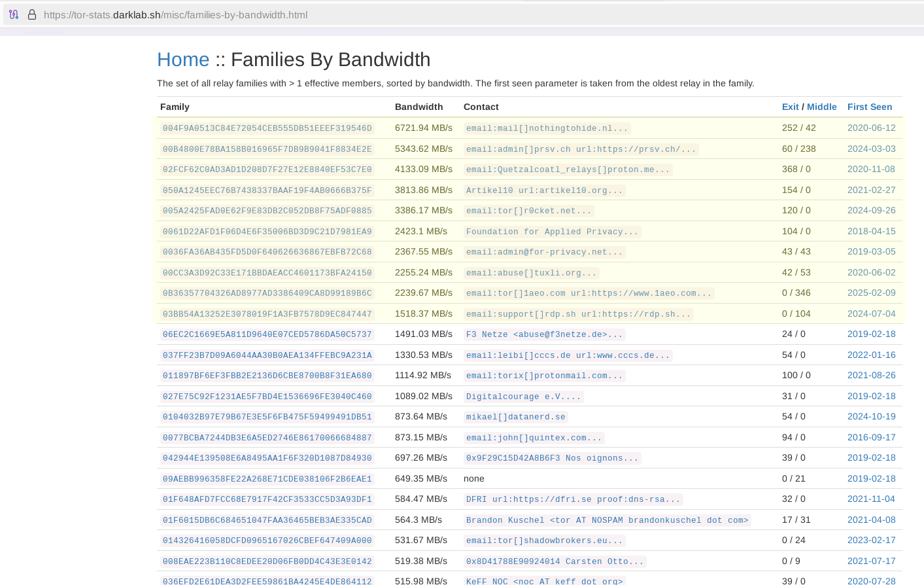This screenshot has height=585, width=924.
Task: Click contact 0x9F29C15D42A8B6F3 Nos oignons
Action: [x=553, y=458]
